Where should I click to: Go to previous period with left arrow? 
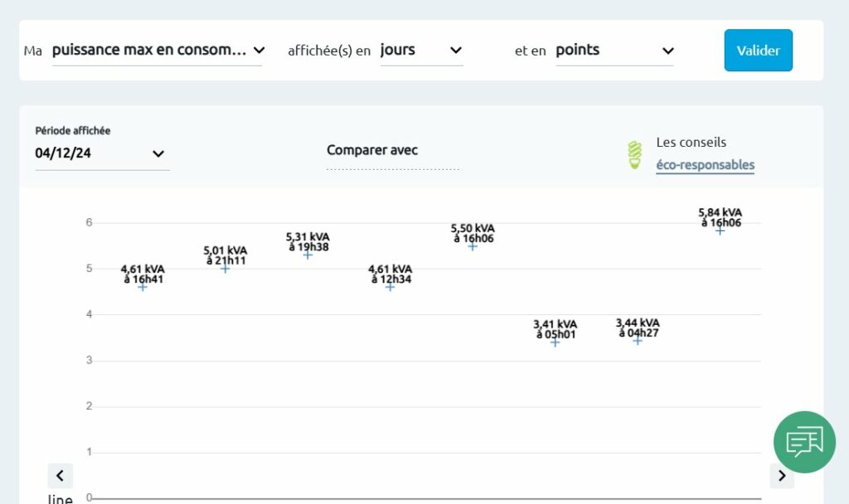tap(61, 476)
